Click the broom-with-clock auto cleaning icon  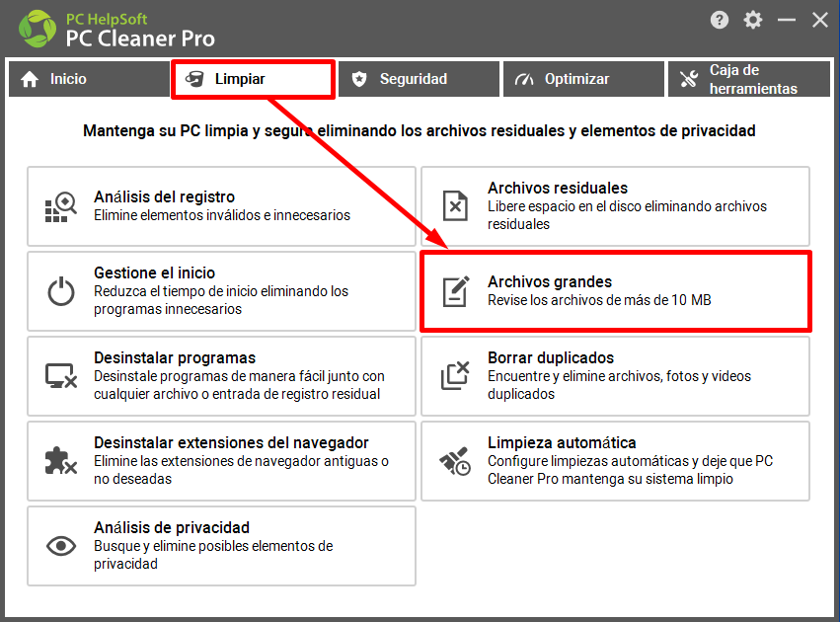(455, 461)
